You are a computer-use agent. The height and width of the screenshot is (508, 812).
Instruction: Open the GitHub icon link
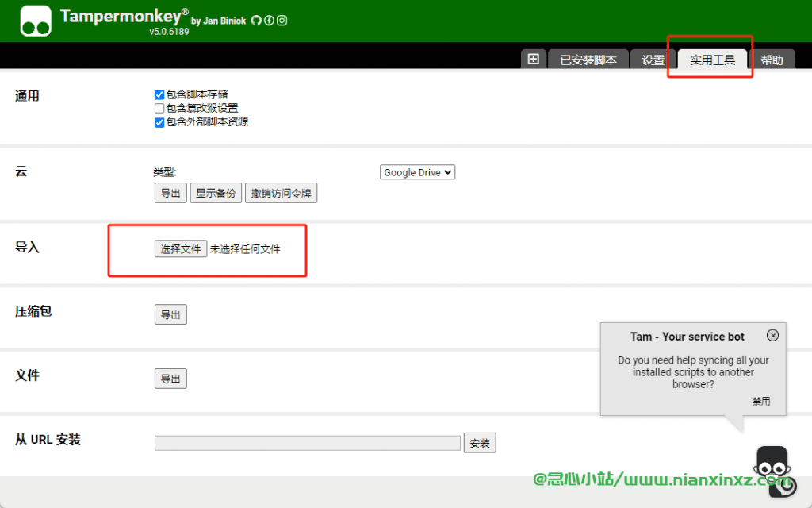tap(256, 21)
